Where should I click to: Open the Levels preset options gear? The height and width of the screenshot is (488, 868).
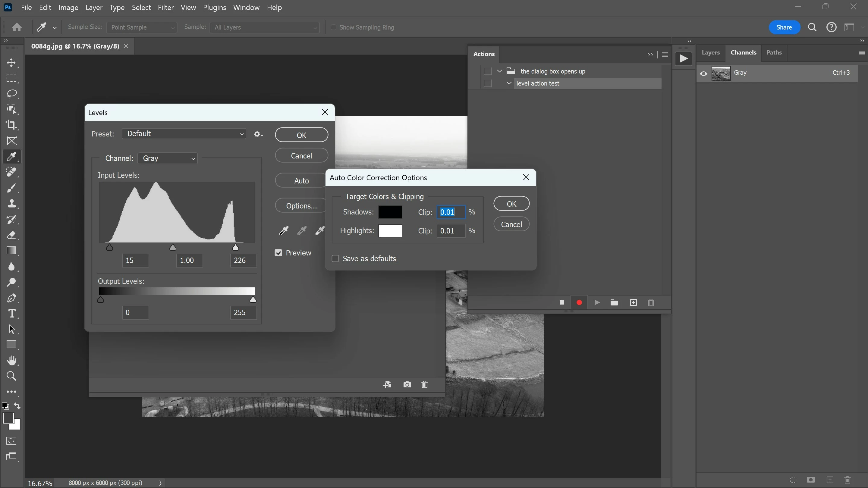(x=258, y=134)
